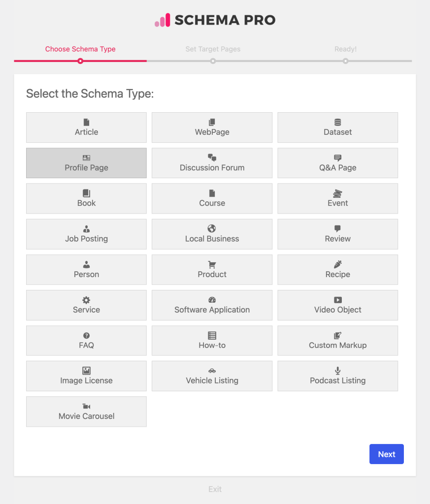Click the Book icon
This screenshot has width=430, height=504.
(86, 193)
